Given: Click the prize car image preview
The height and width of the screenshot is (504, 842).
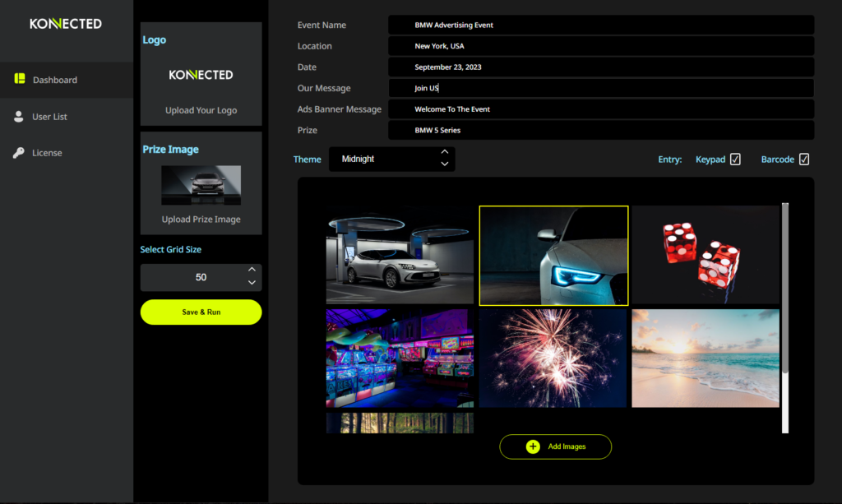Looking at the screenshot, I should coord(201,185).
